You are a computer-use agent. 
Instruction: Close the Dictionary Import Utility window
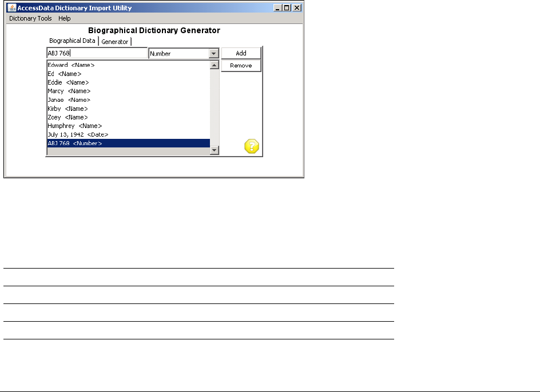click(297, 7)
